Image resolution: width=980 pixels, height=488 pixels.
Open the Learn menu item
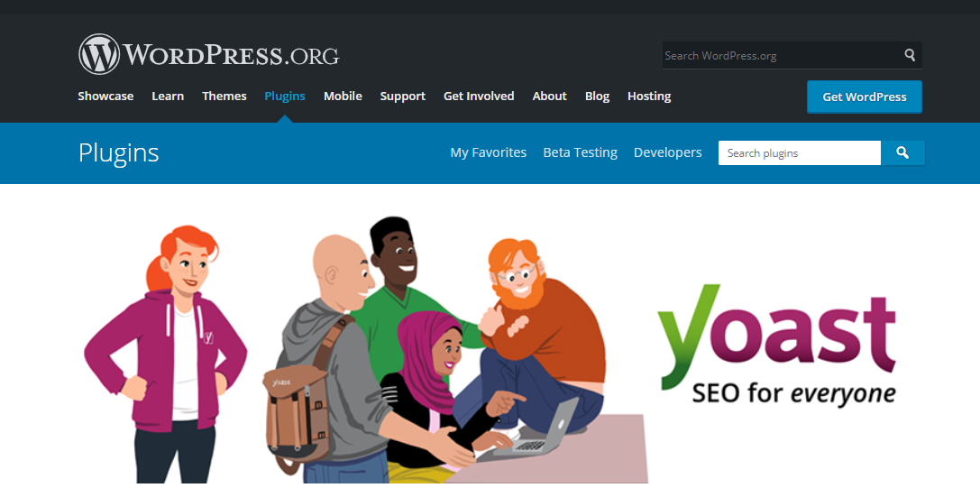tap(168, 97)
